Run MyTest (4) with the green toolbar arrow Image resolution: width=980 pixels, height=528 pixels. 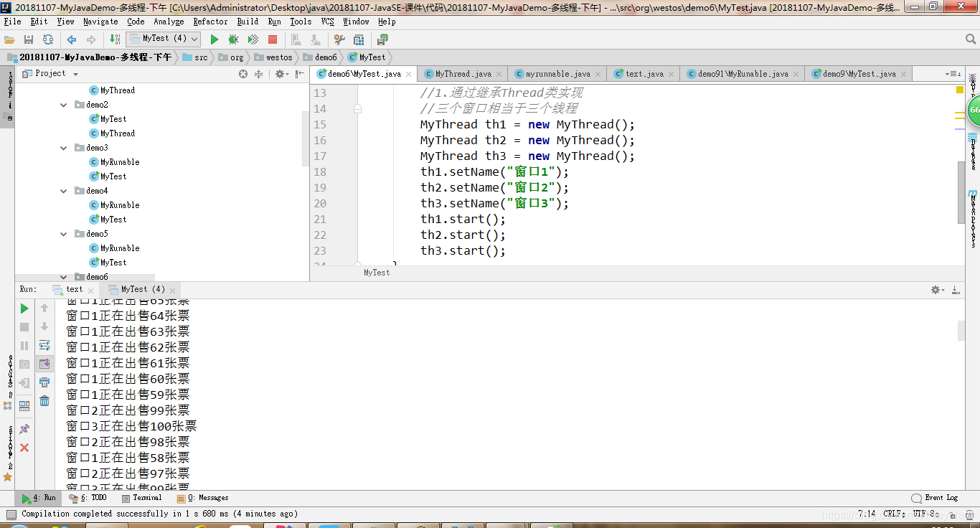(214, 39)
